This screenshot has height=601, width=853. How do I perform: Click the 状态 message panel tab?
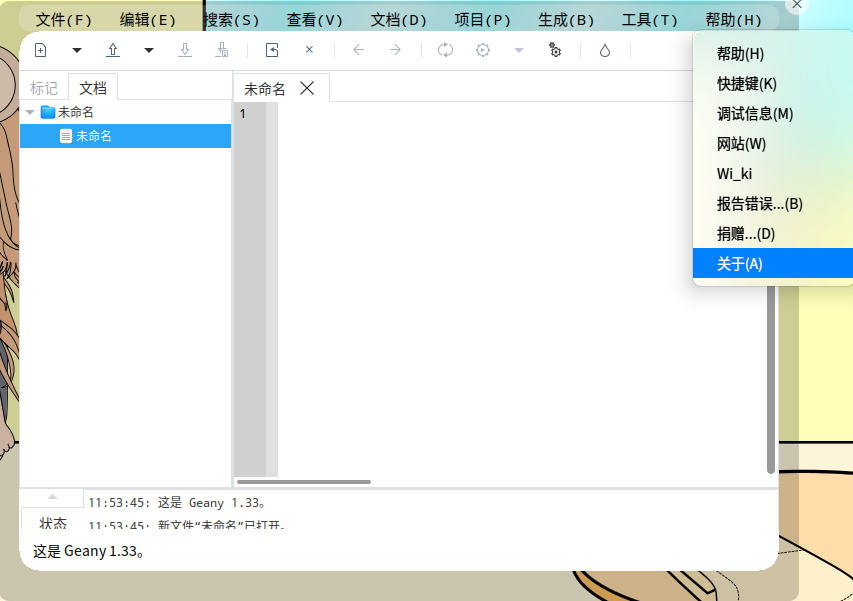coord(53,523)
